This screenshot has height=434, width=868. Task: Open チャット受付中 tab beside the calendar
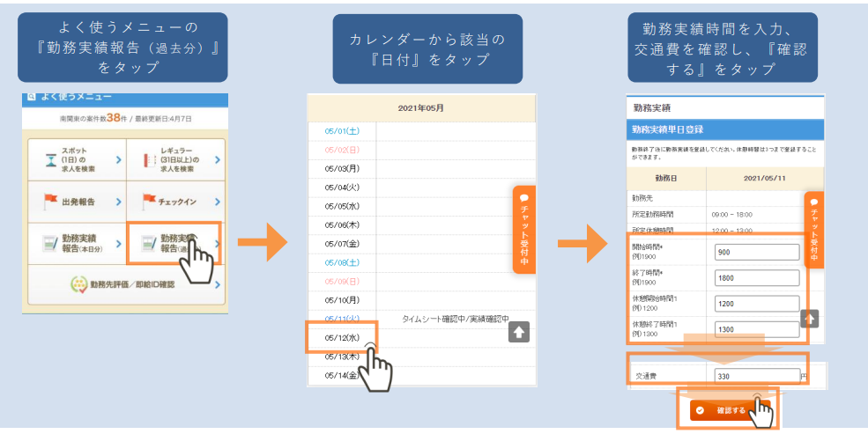click(x=524, y=230)
